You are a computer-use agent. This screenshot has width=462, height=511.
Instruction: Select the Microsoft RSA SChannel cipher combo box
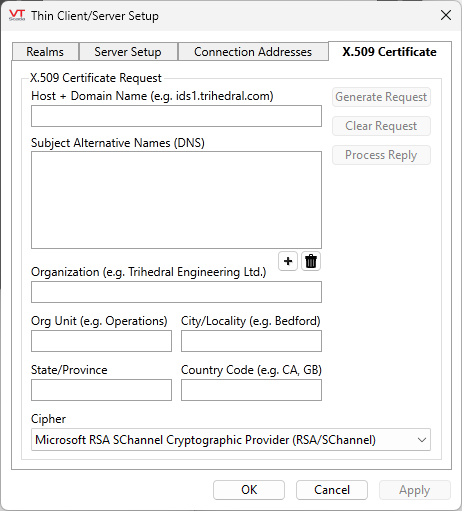click(x=231, y=440)
